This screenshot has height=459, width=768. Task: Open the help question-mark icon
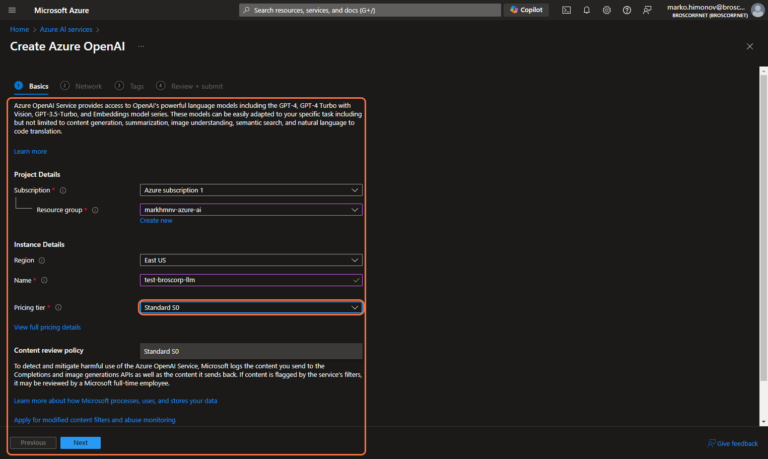pyautogui.click(x=626, y=10)
